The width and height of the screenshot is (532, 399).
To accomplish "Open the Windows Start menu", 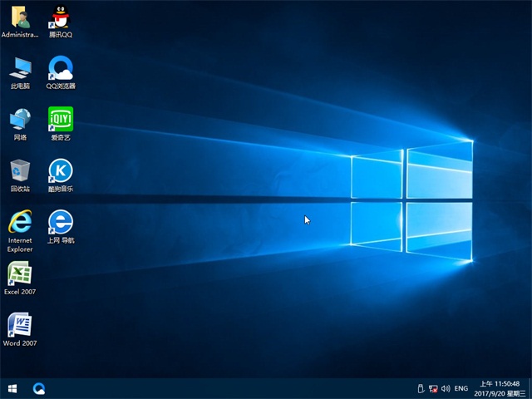I will tap(12, 388).
